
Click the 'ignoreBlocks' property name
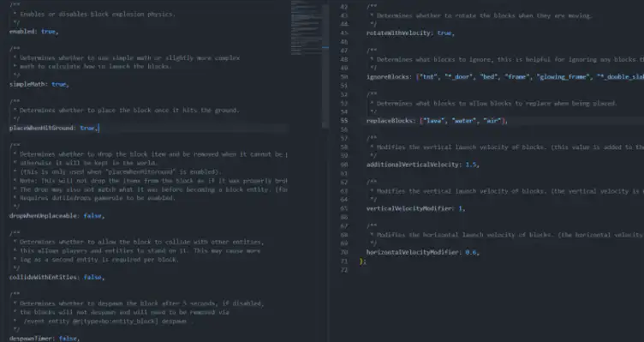coord(388,77)
